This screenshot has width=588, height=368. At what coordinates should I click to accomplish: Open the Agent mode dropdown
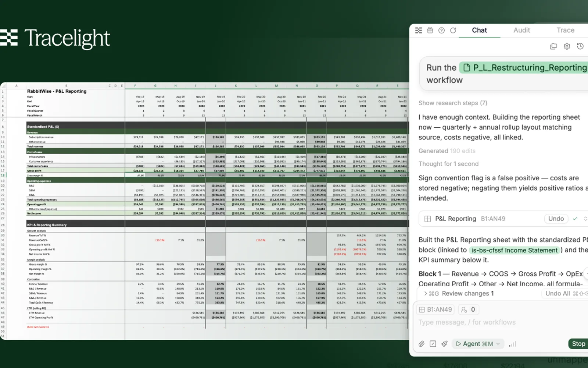tap(478, 344)
